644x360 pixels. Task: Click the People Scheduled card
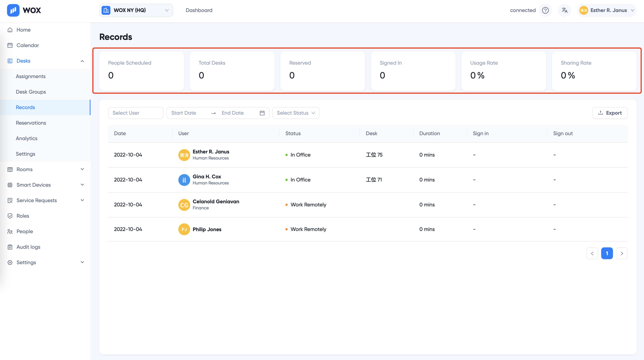point(141,71)
